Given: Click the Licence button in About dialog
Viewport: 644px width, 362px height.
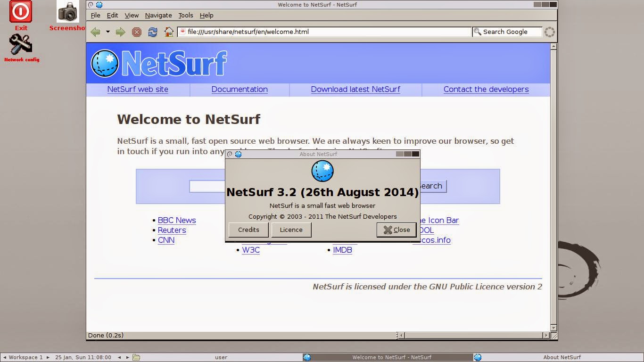Looking at the screenshot, I should 291,230.
